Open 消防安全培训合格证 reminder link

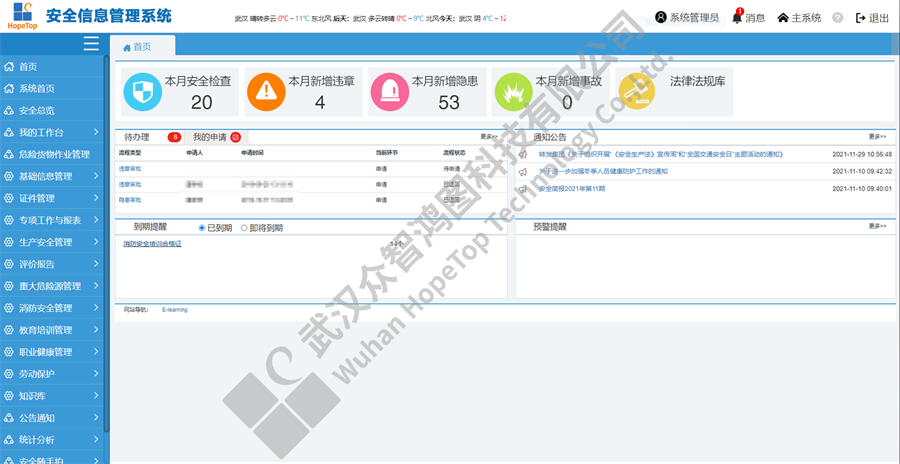(x=152, y=244)
